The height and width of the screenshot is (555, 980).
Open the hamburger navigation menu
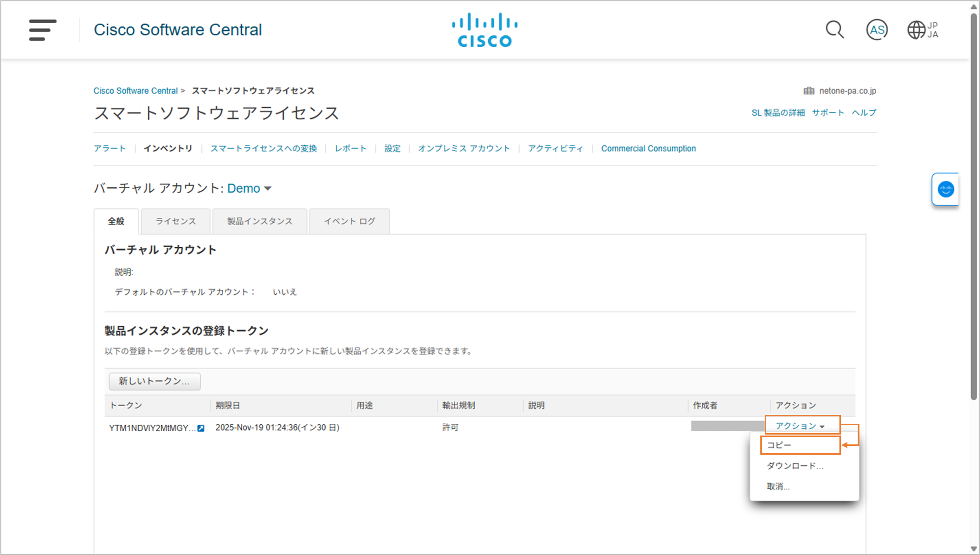[x=43, y=30]
